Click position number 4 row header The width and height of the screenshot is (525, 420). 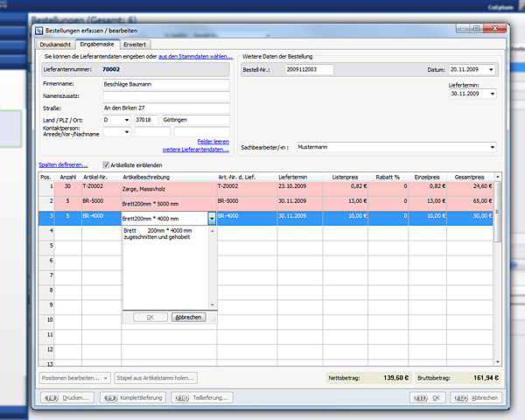coord(46,233)
